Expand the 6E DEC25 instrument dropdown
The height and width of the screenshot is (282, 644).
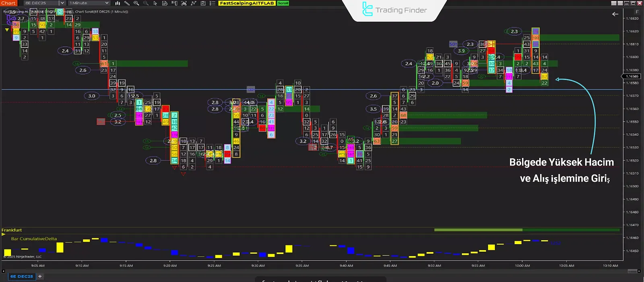(62, 3)
